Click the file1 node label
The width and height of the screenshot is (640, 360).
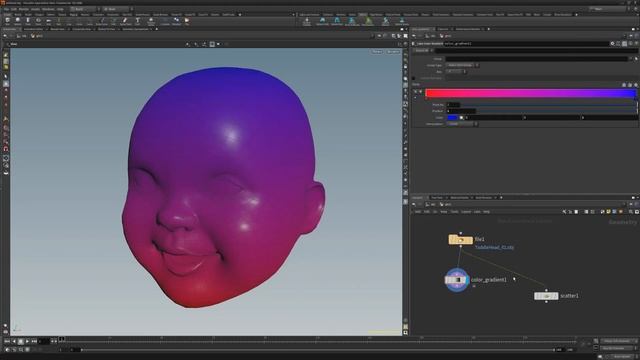480,239
